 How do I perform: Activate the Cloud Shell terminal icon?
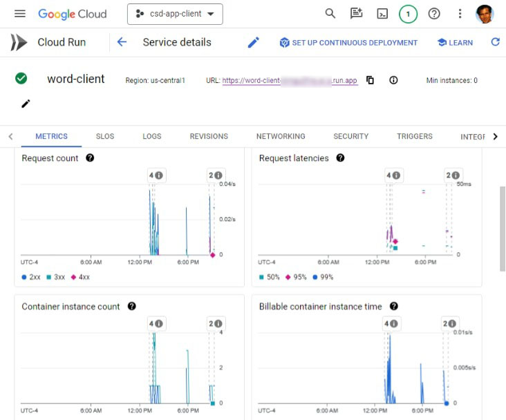382,14
